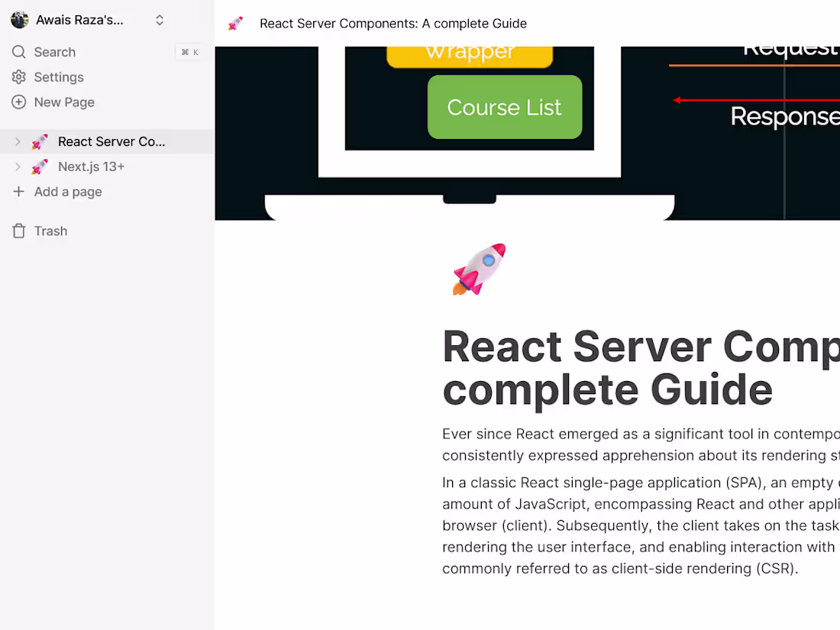Click the Add a page option
The width and height of the screenshot is (840, 630).
(x=65, y=192)
